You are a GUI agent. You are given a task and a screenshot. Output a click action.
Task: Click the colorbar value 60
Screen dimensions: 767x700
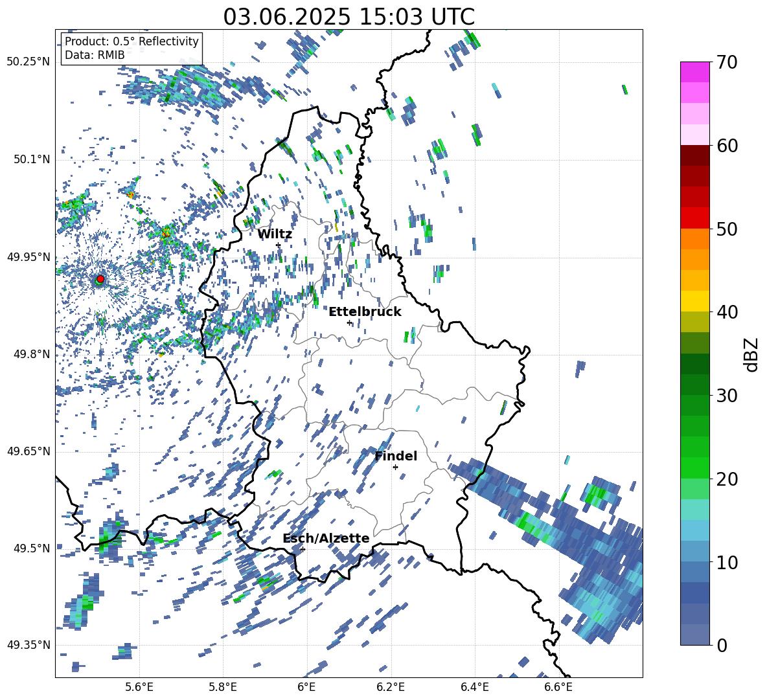(727, 146)
